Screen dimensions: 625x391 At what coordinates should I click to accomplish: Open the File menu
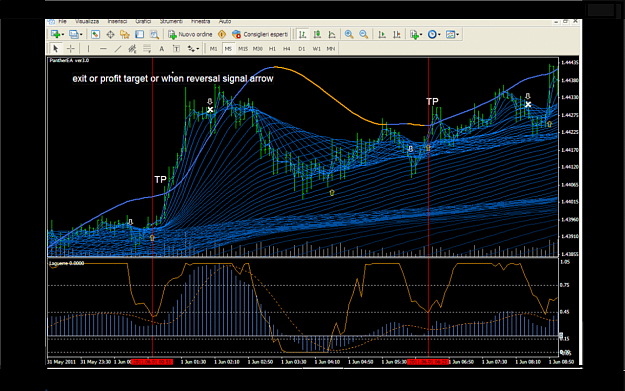[x=63, y=21]
